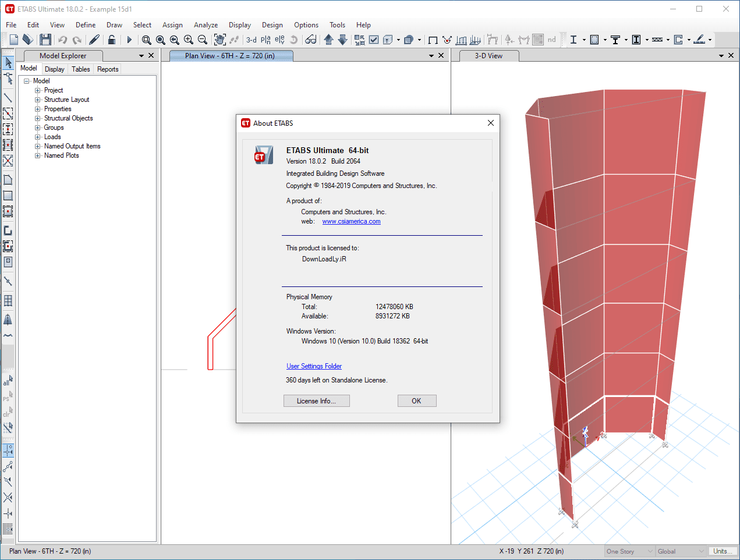The image size is (740, 560).
Task: Expand the Structure Layout node
Action: [38, 100]
